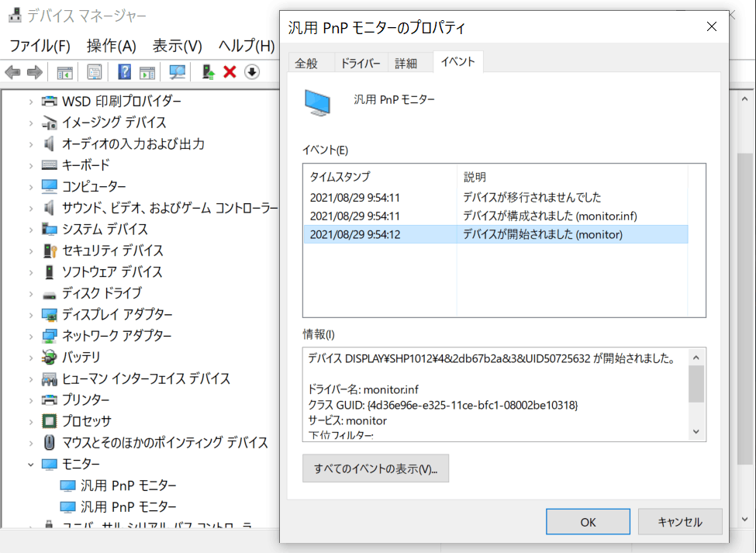Viewport: 756px width, 553px height.
Task: Confirm with the OK button
Action: coord(588,522)
